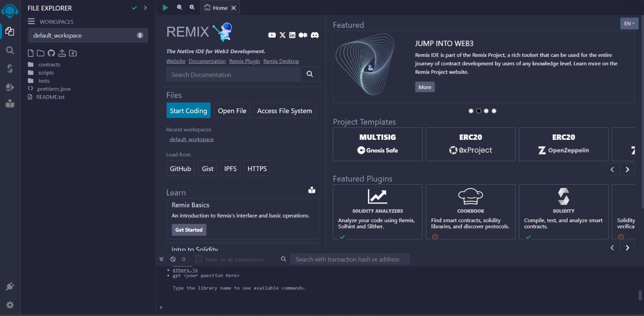Load from HTTPS button

click(257, 168)
